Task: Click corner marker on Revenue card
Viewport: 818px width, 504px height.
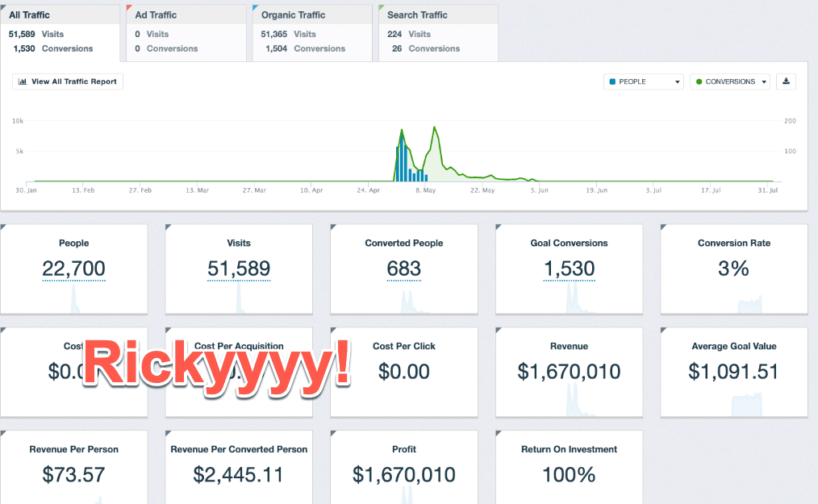Action: click(498, 330)
